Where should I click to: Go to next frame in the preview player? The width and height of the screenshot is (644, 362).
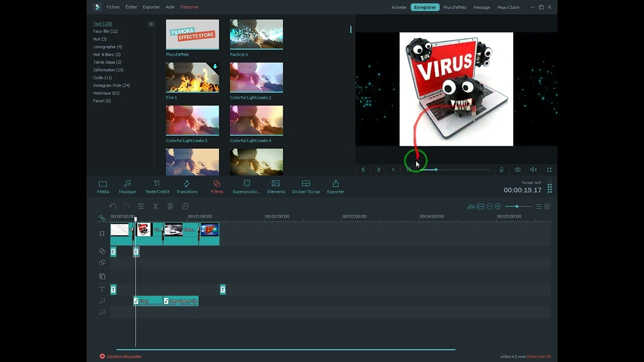(x=378, y=170)
